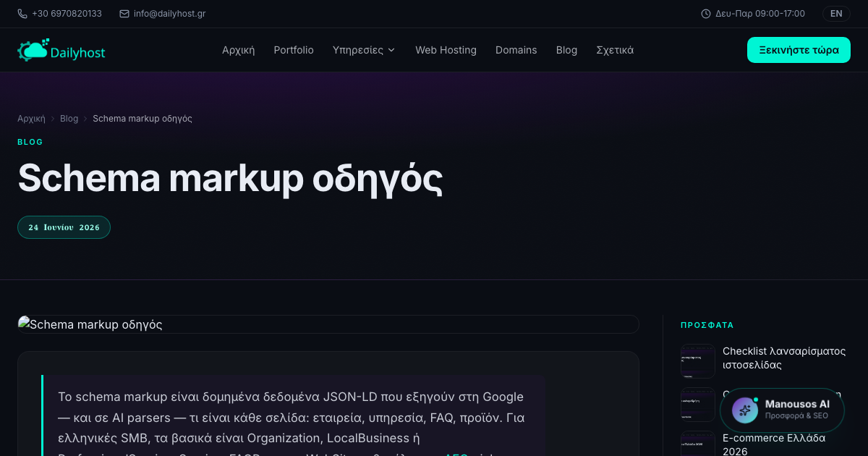The height and width of the screenshot is (456, 868).
Task: Expand the Υπηρεσίες dropdown menu
Action: point(364,50)
